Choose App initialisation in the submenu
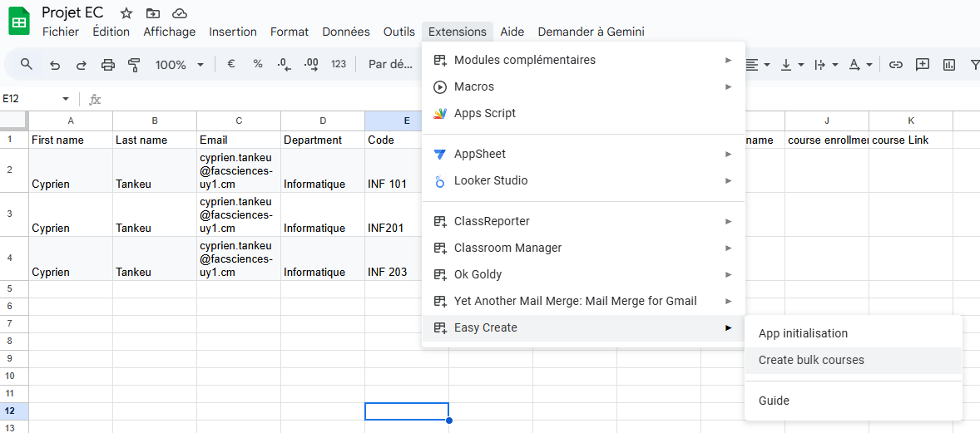The image size is (980, 433). (x=803, y=334)
